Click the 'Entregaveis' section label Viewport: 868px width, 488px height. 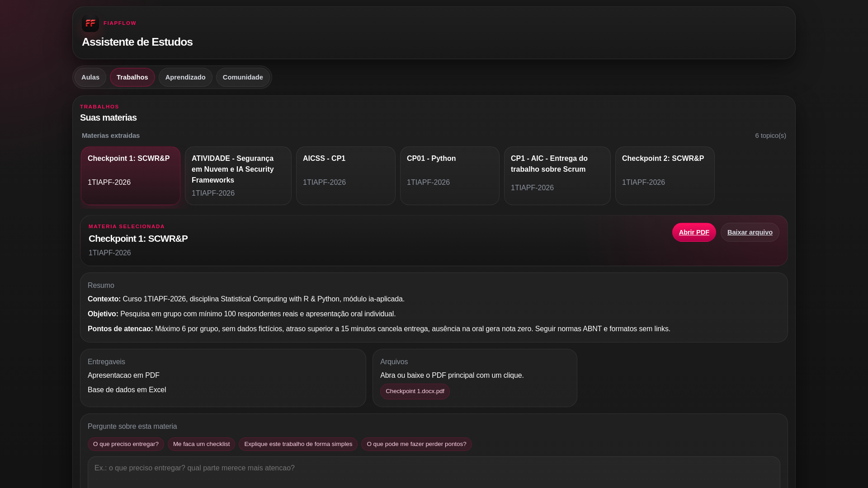106,362
